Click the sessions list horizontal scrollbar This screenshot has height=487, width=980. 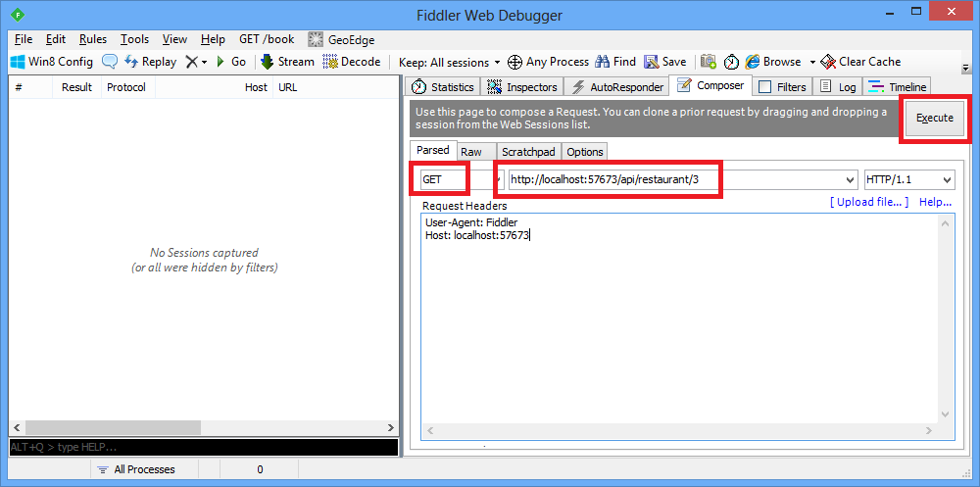tap(113, 427)
